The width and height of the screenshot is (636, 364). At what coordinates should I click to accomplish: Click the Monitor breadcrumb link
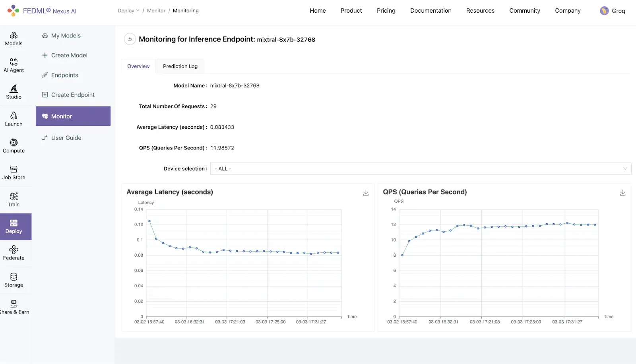pos(156,11)
